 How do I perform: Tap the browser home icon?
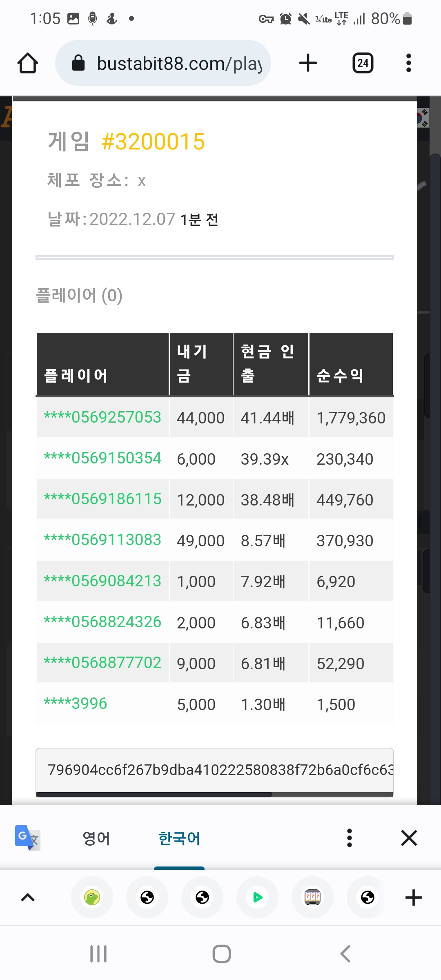pyautogui.click(x=28, y=63)
